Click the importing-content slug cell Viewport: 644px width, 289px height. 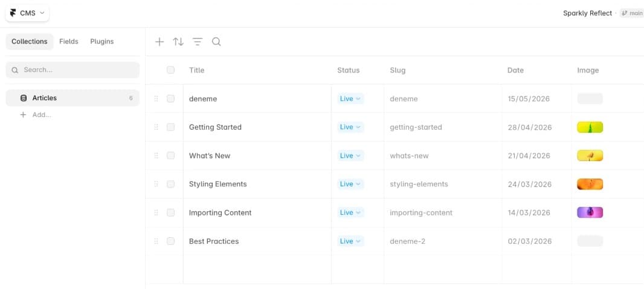click(x=443, y=213)
